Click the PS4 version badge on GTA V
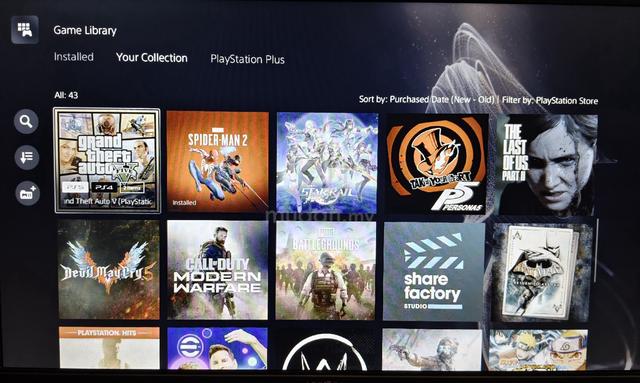Screen dimensions: 640x383 tap(104, 187)
